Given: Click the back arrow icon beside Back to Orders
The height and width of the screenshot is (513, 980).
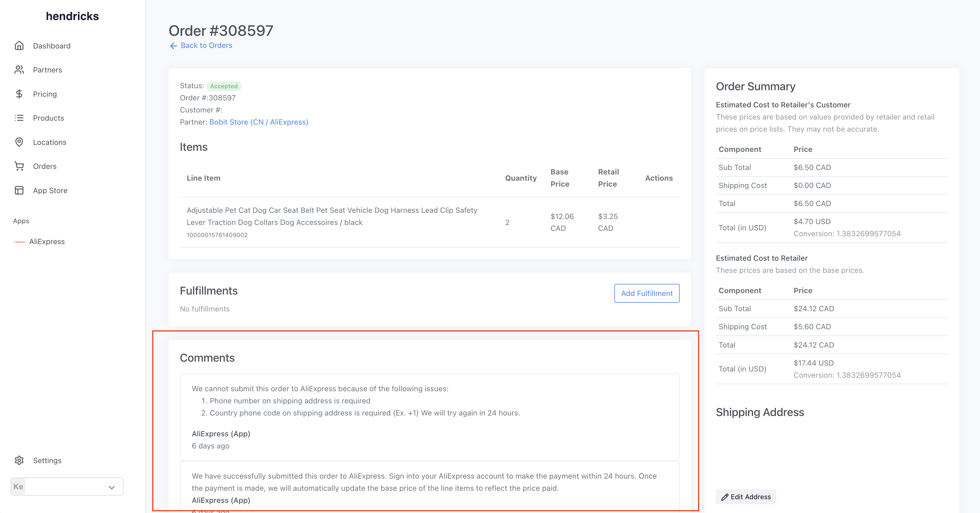Looking at the screenshot, I should click(173, 46).
